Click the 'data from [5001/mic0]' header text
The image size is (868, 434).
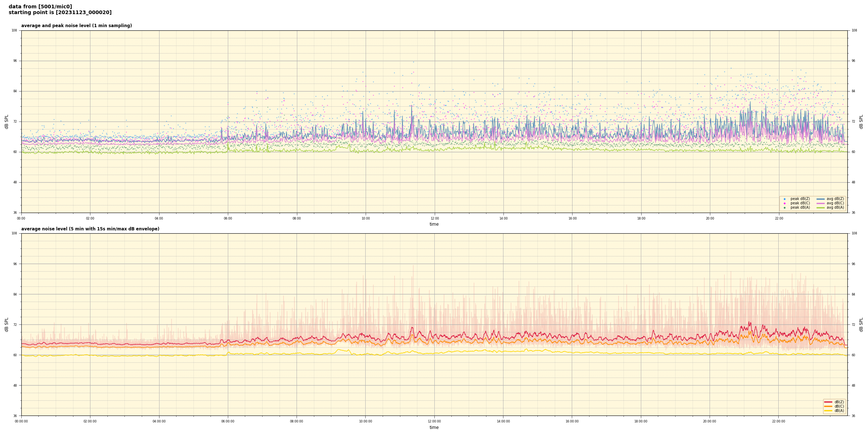40,7
